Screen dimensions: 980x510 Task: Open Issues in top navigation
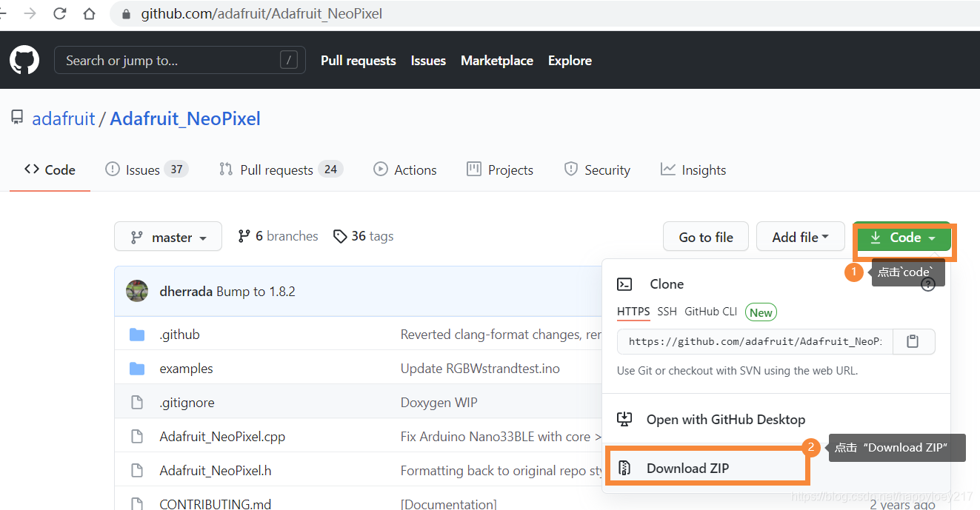(x=428, y=61)
